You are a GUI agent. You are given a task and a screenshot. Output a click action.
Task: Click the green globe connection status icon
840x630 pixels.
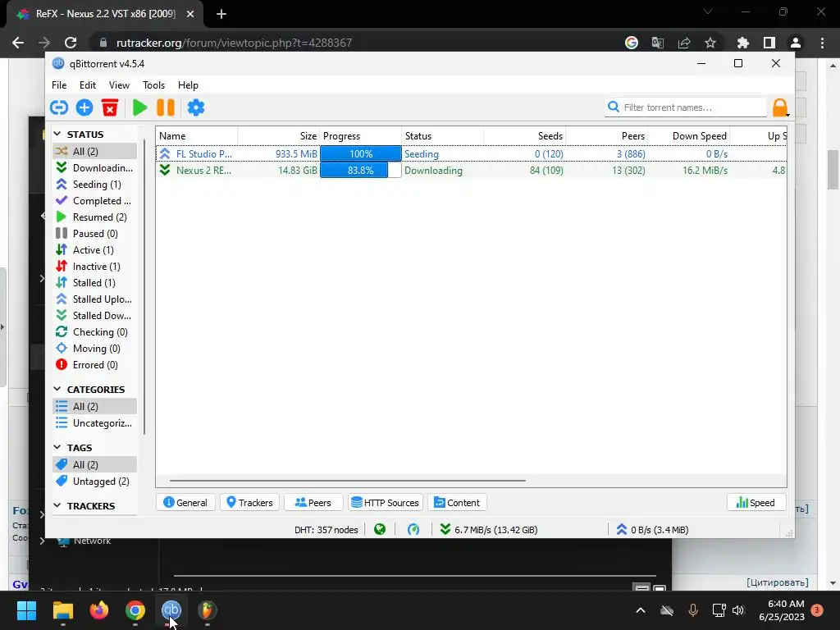click(x=380, y=529)
